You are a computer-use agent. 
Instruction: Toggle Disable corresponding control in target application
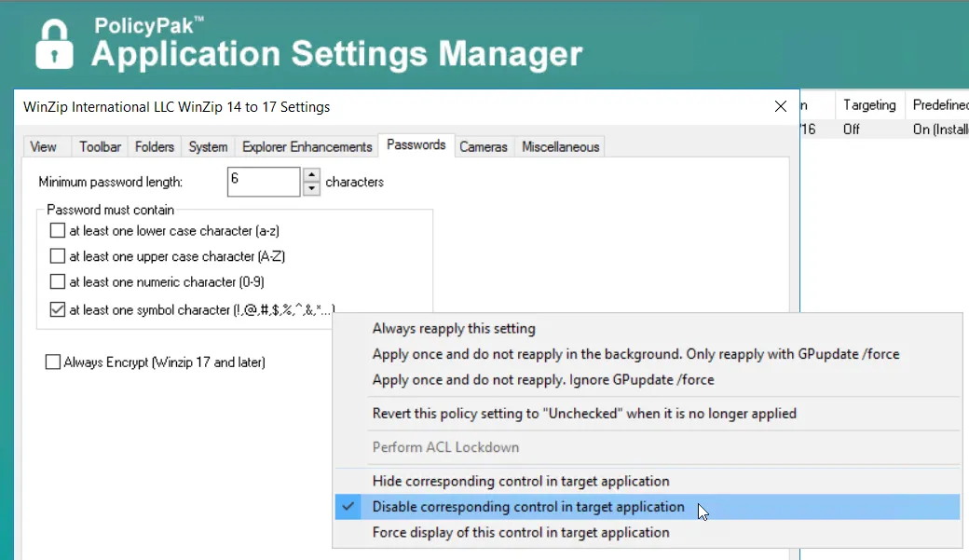[647, 507]
